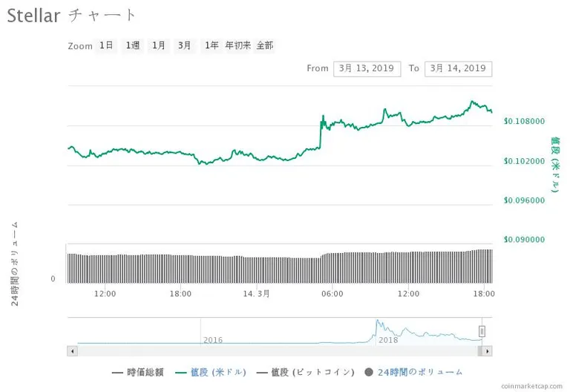Toggle the 24時間のボリューム legend item
Image resolution: width=570 pixels, height=392 pixels.
tap(413, 373)
